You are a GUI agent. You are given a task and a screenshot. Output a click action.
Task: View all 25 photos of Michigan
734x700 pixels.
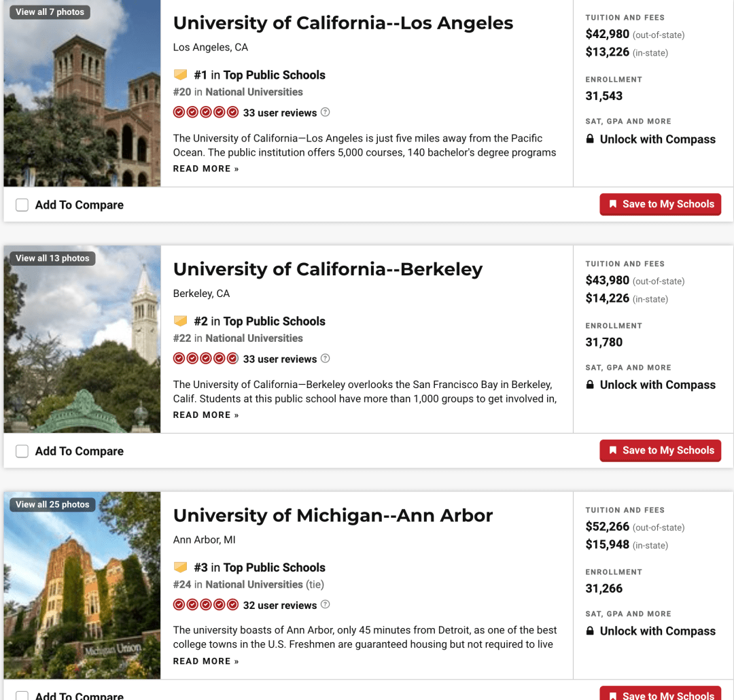(x=52, y=504)
